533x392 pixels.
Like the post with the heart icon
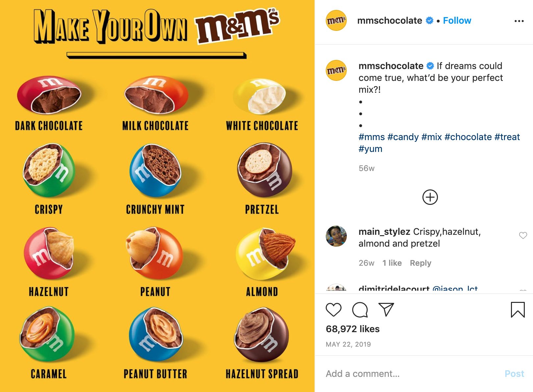point(333,310)
